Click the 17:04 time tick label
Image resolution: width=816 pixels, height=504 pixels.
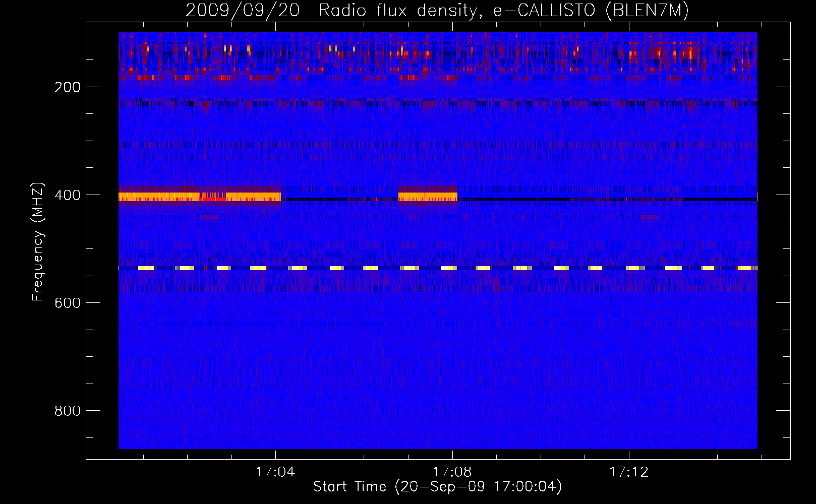coord(275,472)
